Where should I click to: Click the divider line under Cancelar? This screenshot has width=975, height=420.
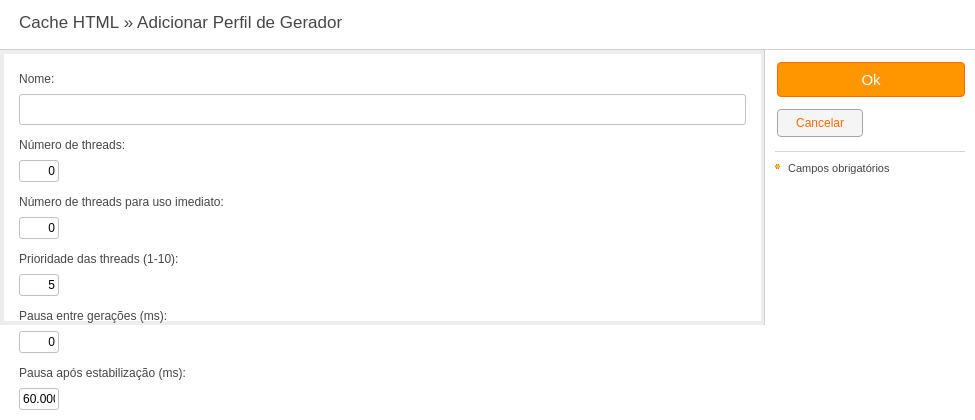point(870,151)
